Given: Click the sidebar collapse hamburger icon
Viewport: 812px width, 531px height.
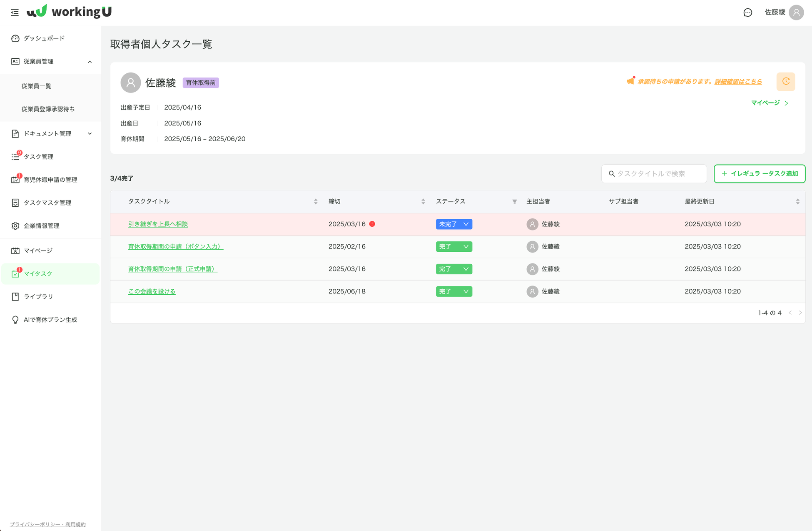Looking at the screenshot, I should (x=15, y=13).
